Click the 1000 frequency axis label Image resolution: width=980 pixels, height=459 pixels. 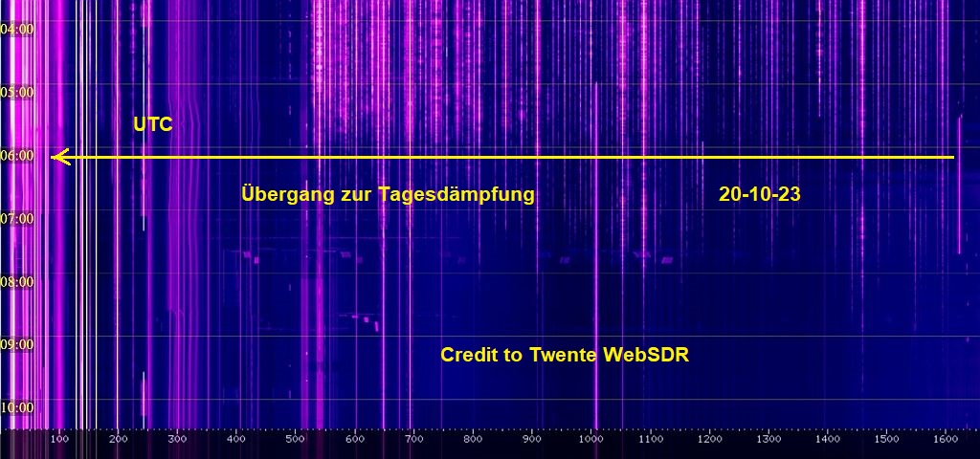click(x=590, y=439)
